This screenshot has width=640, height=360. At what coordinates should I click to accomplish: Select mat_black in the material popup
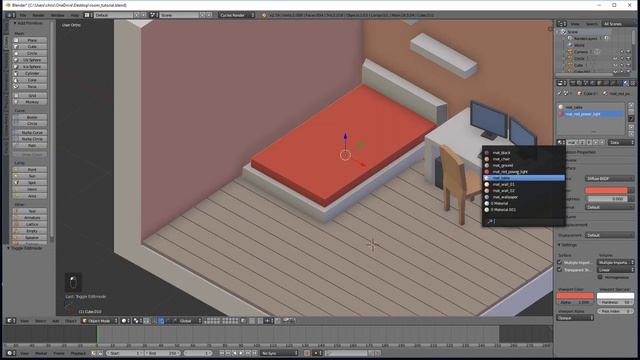coord(524,153)
